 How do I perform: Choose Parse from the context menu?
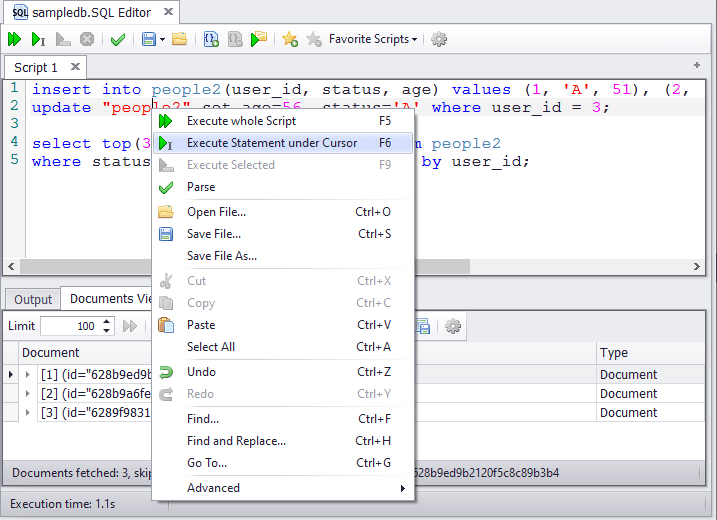click(x=283, y=187)
